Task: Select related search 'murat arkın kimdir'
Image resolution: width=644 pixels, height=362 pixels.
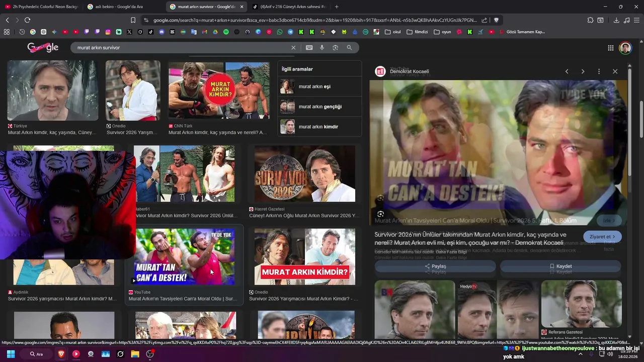Action: pos(319,127)
